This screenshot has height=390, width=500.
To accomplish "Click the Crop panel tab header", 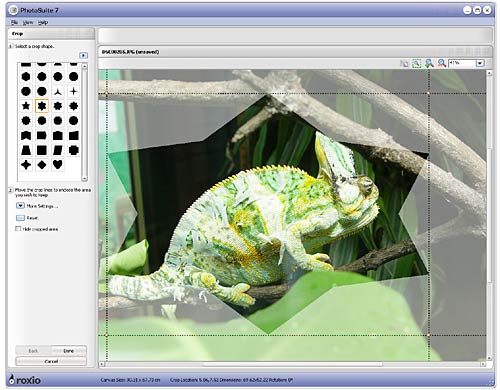I will [51, 34].
